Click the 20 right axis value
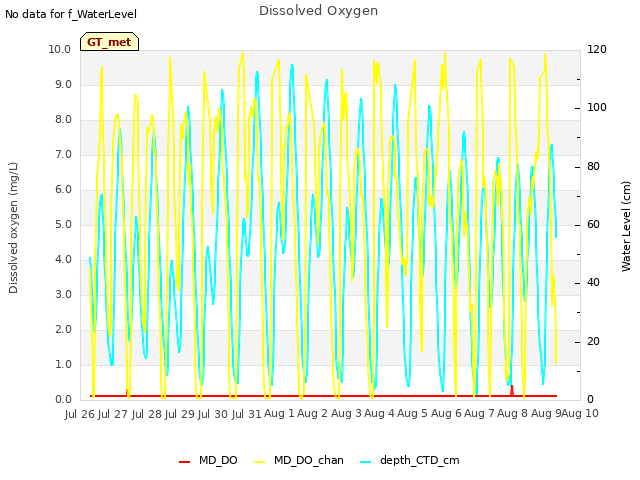This screenshot has height=480, width=640. tap(593, 341)
